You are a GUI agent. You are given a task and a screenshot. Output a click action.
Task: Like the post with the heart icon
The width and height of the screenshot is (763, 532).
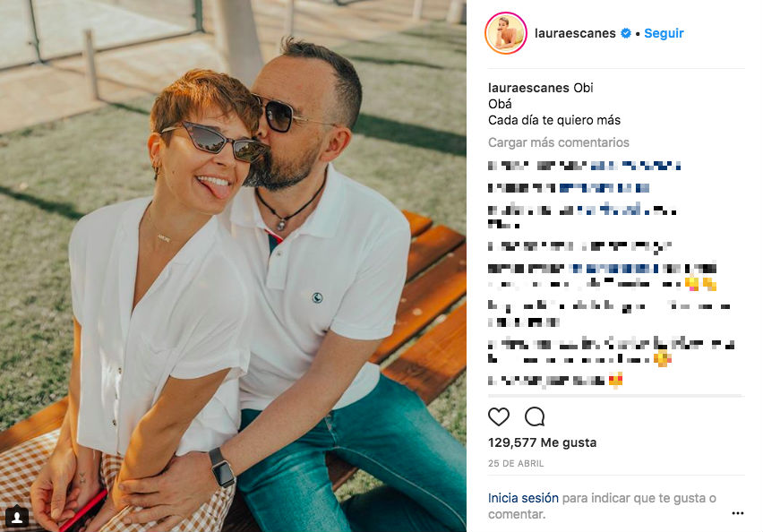click(498, 416)
